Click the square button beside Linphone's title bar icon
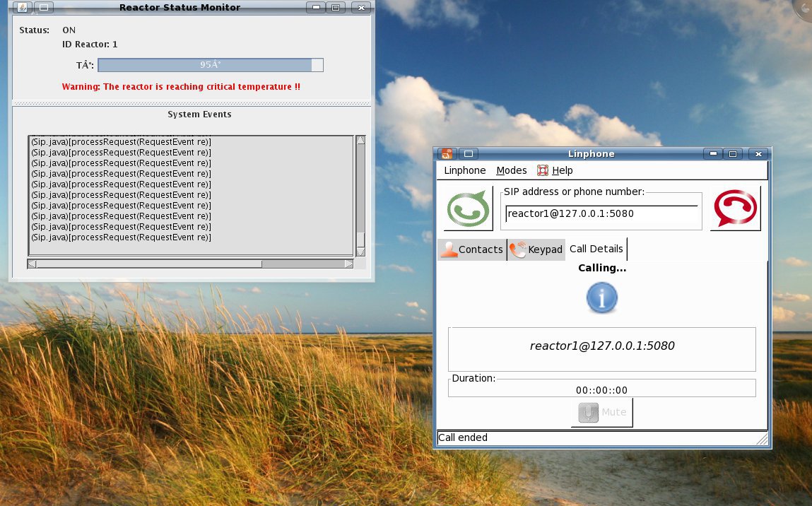 (x=468, y=154)
